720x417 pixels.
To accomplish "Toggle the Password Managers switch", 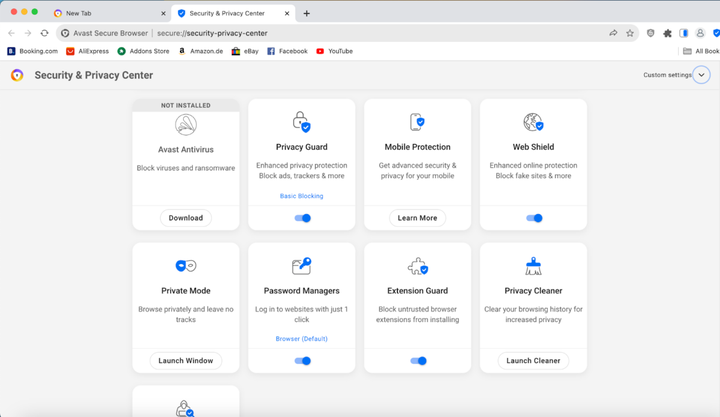I will (302, 361).
